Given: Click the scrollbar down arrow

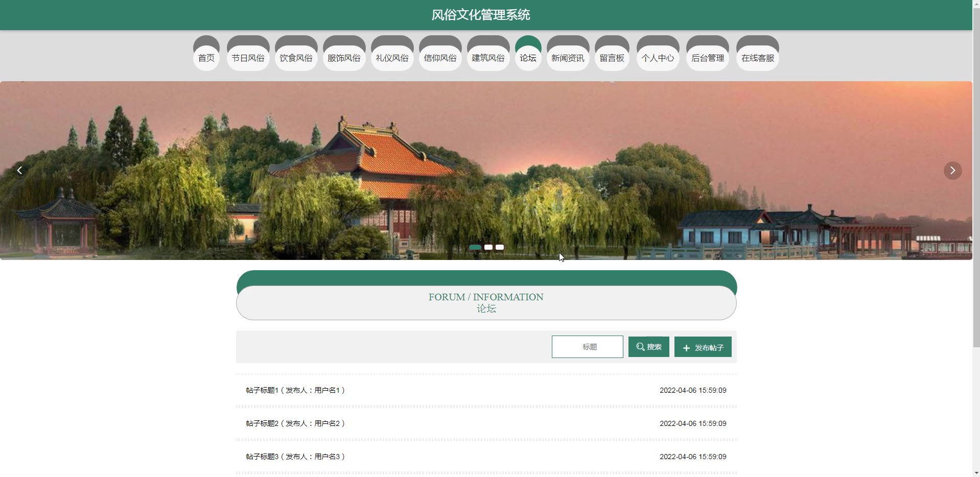Looking at the screenshot, I should (976, 473).
